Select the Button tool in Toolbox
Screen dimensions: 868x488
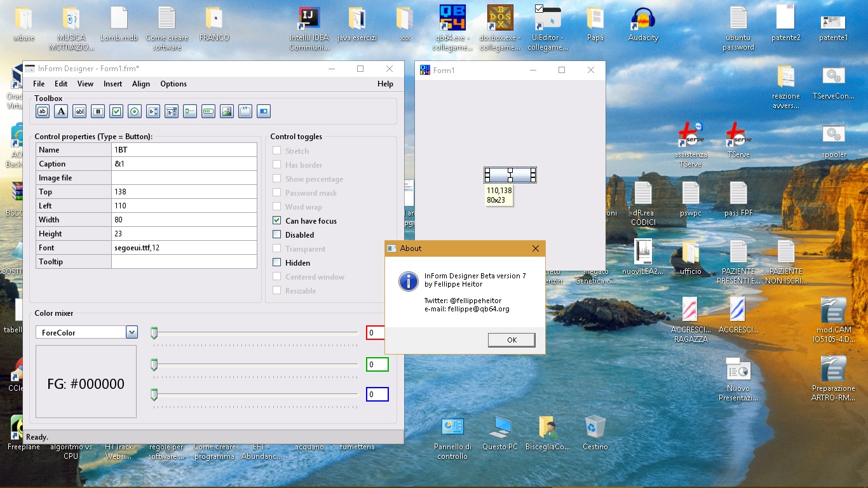(43, 112)
